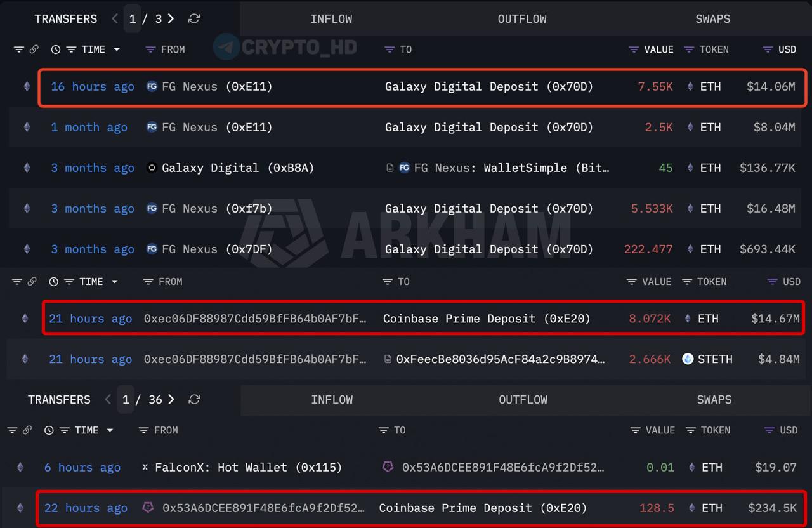Switch to the INFLOW tab beside page 1 / 3
Image resolution: width=812 pixels, height=528 pixels.
coord(331,18)
